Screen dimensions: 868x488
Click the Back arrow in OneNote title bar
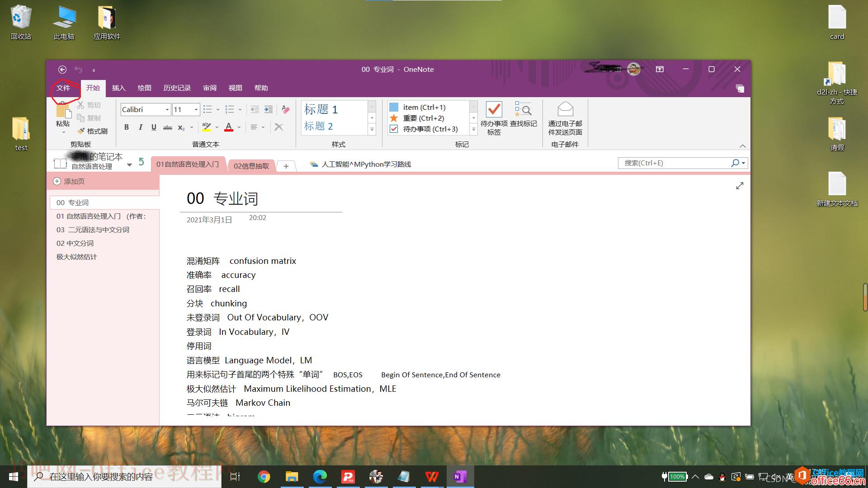(x=62, y=70)
